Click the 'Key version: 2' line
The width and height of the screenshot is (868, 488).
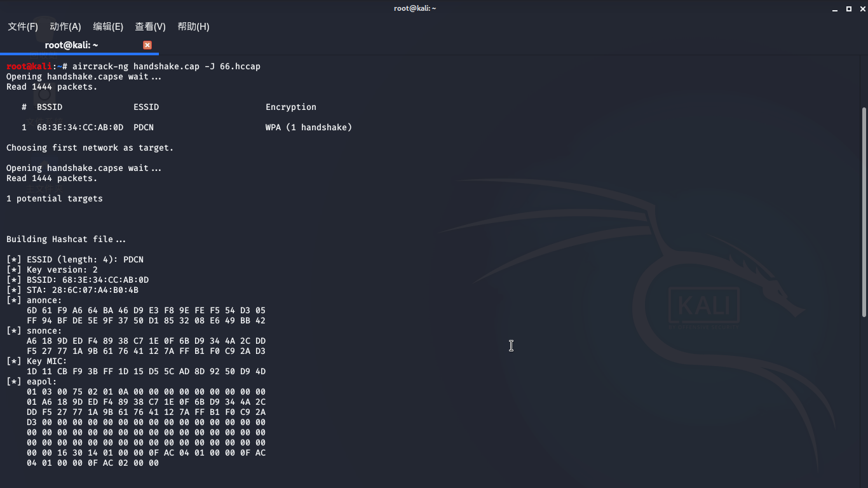point(52,269)
